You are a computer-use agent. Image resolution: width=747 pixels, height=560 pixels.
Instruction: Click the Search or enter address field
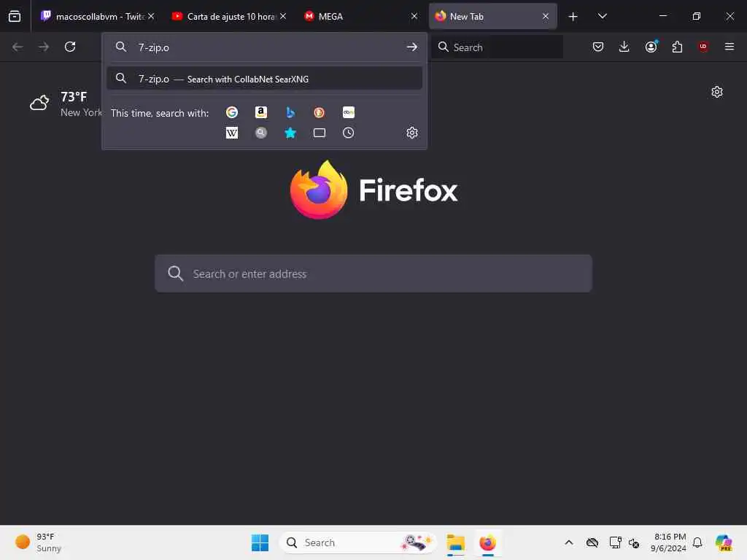(373, 273)
